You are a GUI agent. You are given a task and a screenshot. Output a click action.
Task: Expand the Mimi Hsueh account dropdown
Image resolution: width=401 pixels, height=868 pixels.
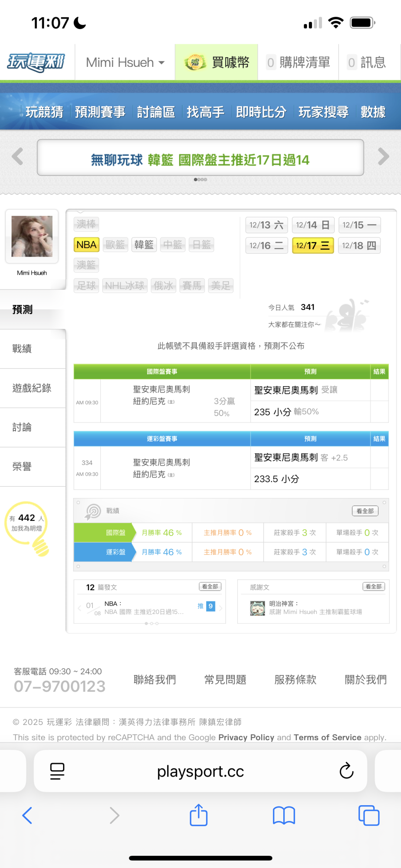[125, 62]
